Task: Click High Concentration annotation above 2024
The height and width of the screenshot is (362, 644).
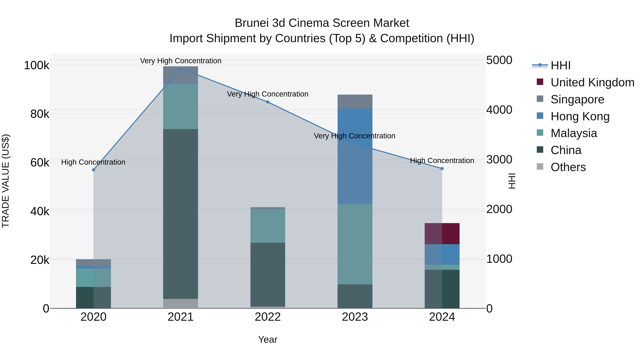Action: 442,160
